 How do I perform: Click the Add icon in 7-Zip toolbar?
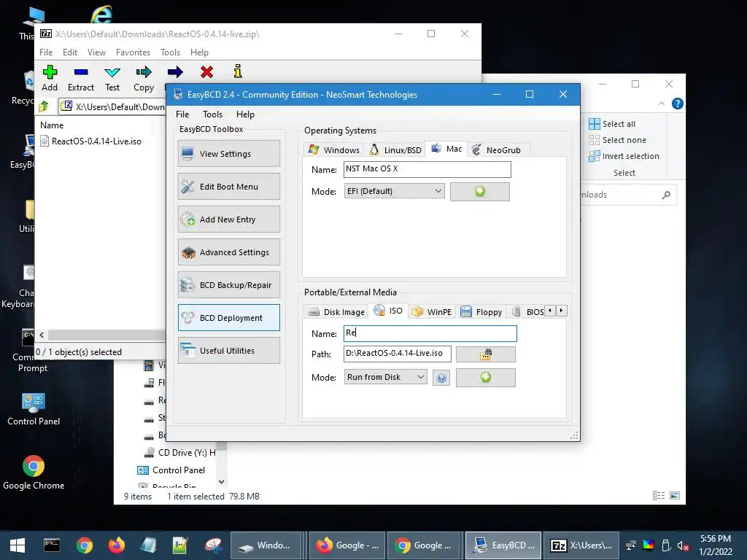click(50, 72)
